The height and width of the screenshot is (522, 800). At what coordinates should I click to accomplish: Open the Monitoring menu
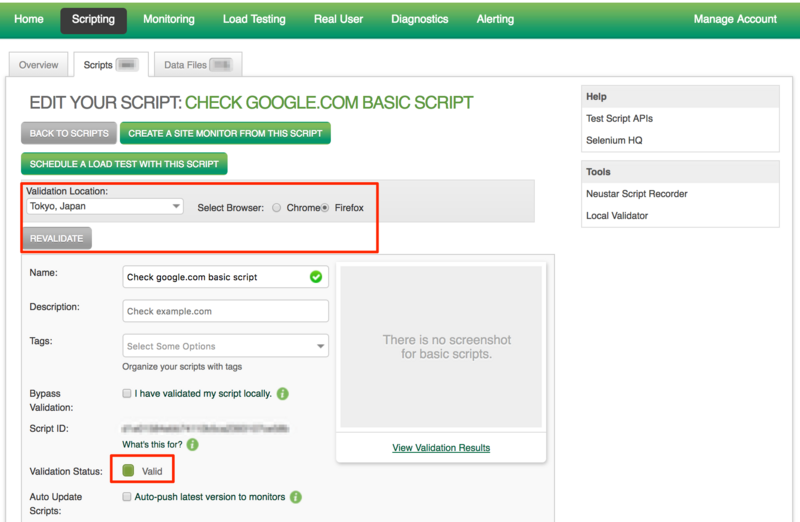(x=169, y=19)
